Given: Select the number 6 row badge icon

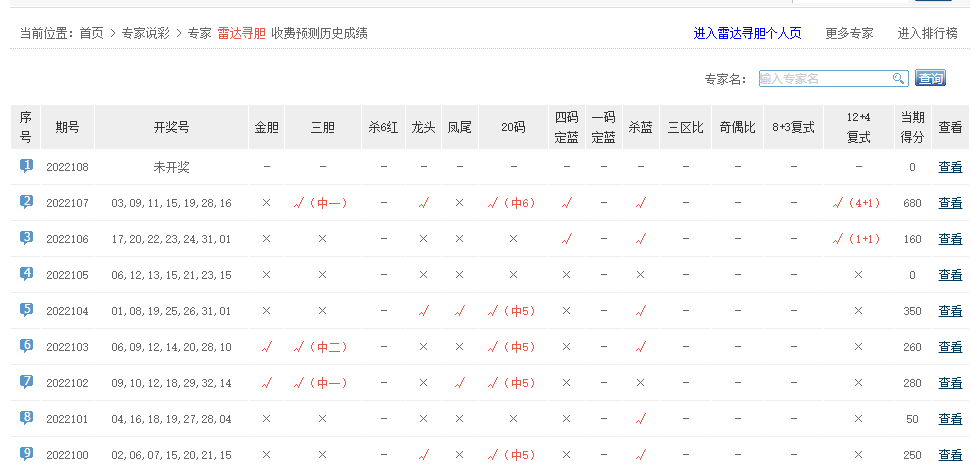Looking at the screenshot, I should 27,346.
